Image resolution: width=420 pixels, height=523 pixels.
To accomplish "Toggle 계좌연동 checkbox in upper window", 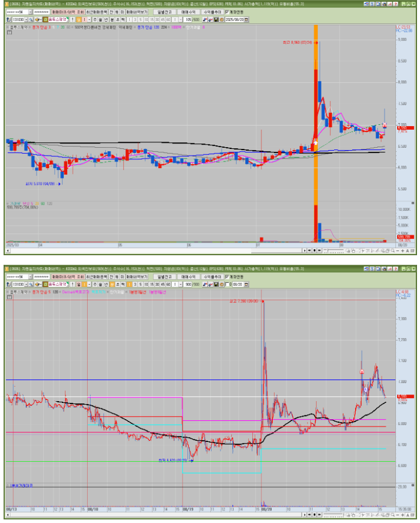I will tap(227, 11).
